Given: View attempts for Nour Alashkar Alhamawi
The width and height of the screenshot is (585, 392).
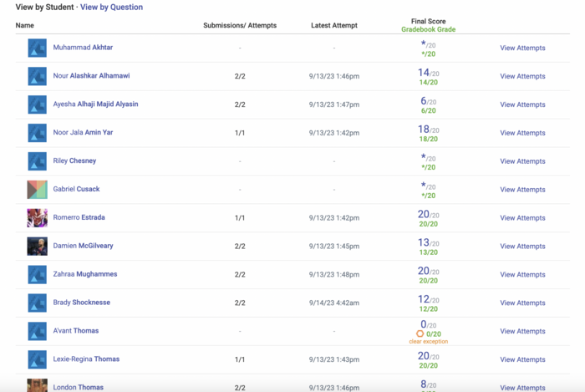Looking at the screenshot, I should pos(522,76).
